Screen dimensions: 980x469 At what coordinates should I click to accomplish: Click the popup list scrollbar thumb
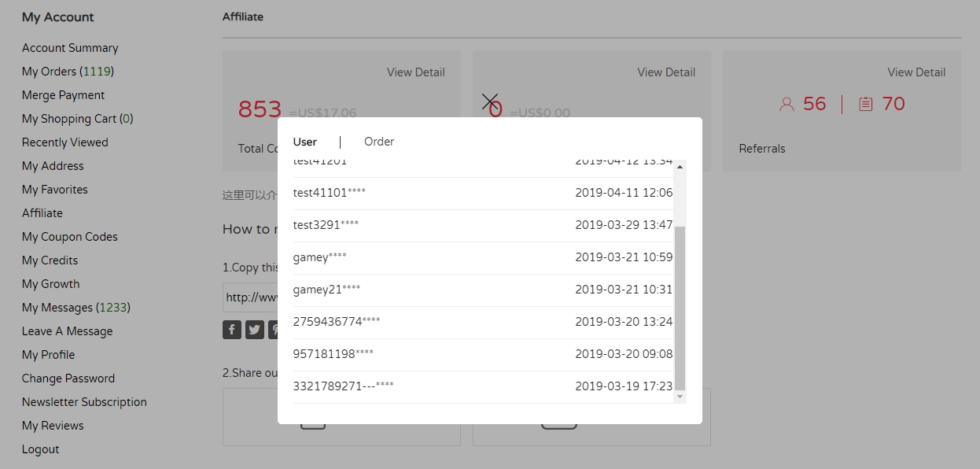tap(680, 307)
